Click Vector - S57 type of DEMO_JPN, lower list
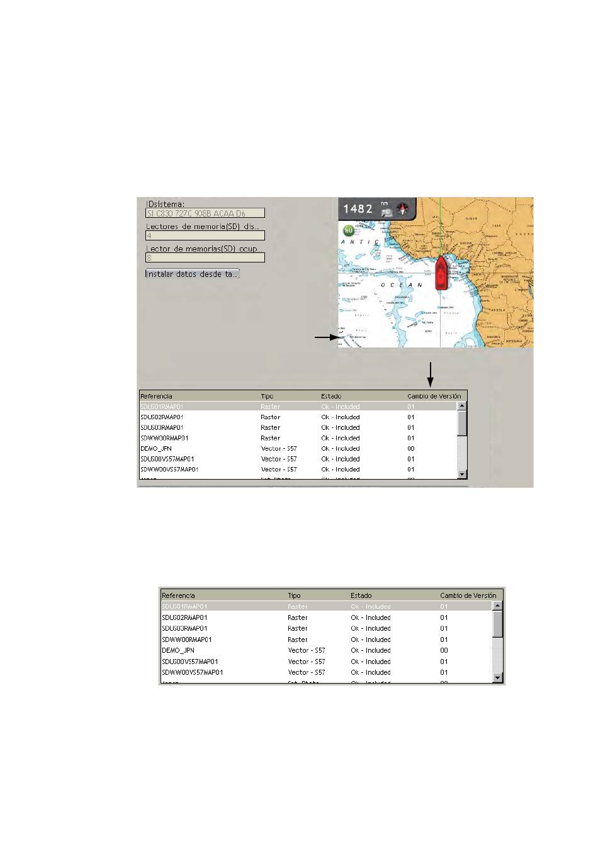598x868 pixels. click(x=307, y=650)
